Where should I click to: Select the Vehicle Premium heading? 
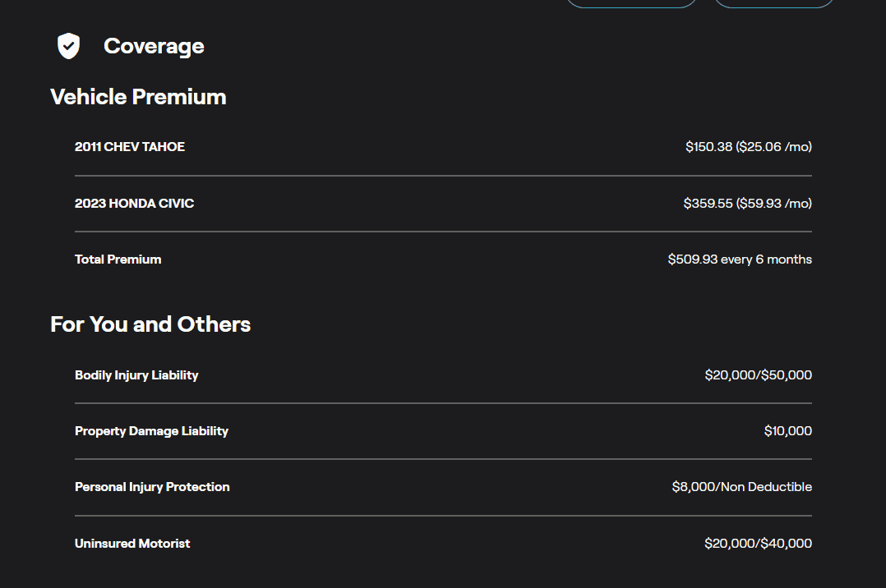(x=138, y=97)
